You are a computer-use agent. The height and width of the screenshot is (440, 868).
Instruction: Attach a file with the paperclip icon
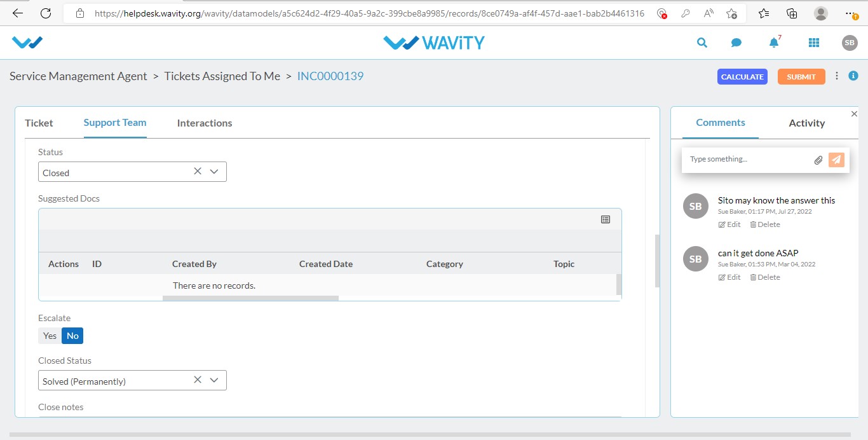(x=818, y=160)
